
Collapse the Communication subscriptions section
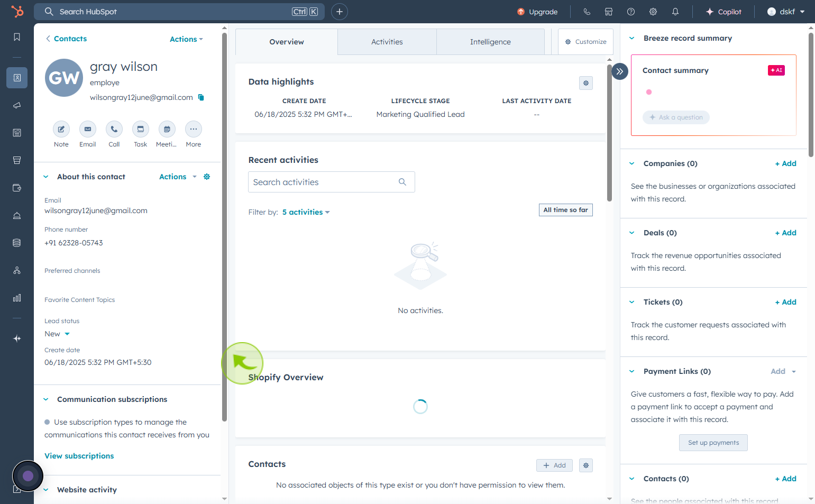click(45, 399)
